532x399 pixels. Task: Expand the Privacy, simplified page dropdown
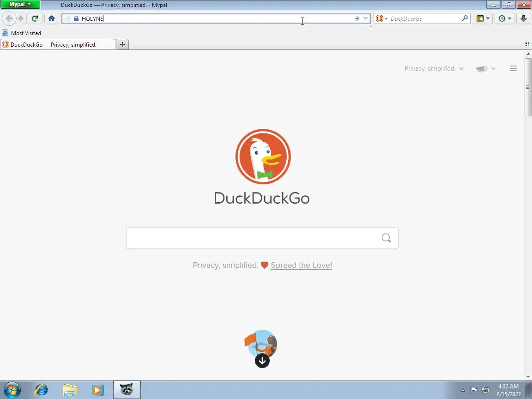coord(434,68)
